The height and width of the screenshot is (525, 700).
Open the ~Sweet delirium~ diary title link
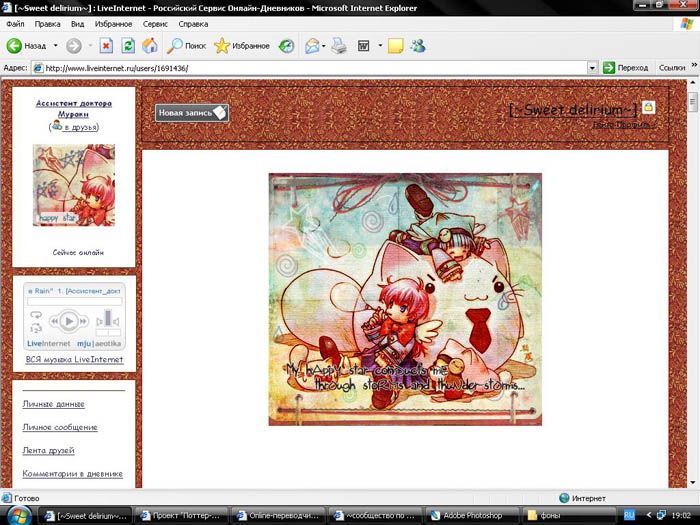[573, 109]
